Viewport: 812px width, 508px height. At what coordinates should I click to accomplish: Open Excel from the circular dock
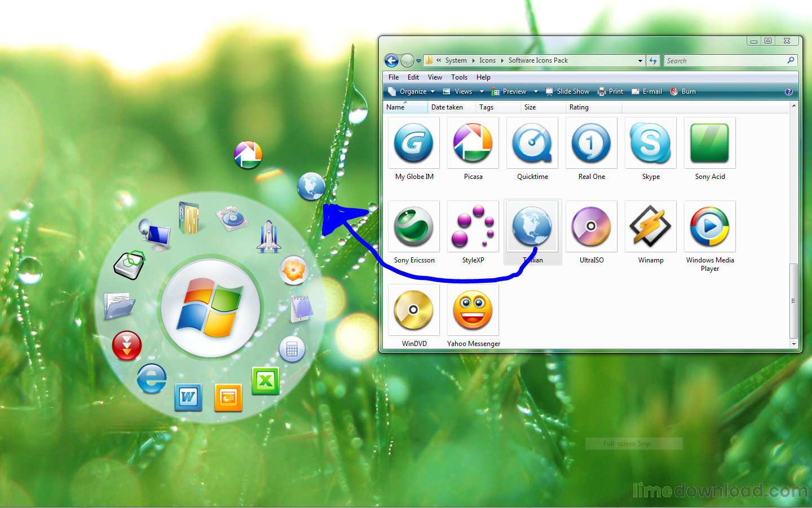[x=265, y=382]
